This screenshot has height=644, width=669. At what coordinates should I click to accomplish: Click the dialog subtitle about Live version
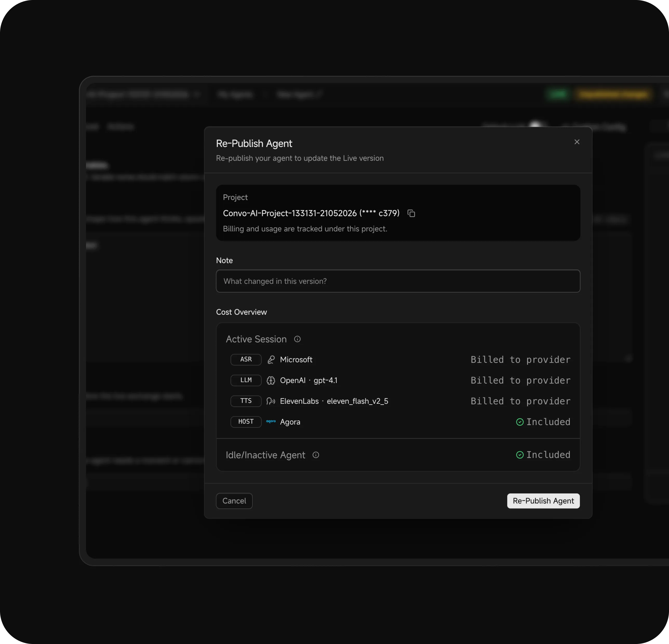coord(300,158)
